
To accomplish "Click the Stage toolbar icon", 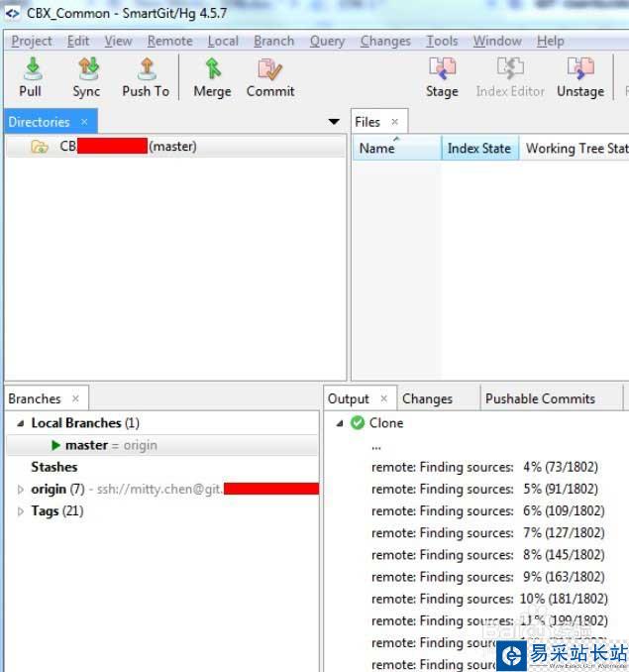I will coord(443,68).
